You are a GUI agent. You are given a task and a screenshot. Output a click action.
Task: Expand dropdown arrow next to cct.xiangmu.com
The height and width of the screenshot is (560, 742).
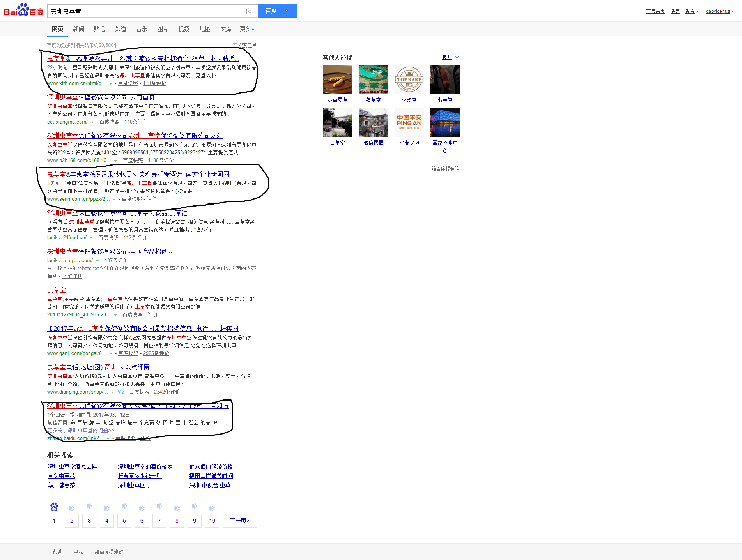92,122
